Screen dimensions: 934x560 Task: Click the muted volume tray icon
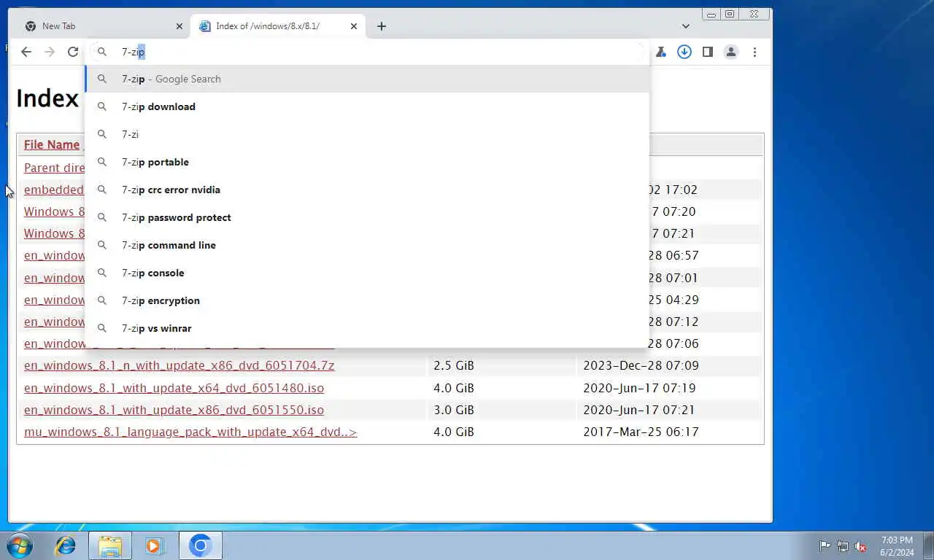tap(861, 546)
